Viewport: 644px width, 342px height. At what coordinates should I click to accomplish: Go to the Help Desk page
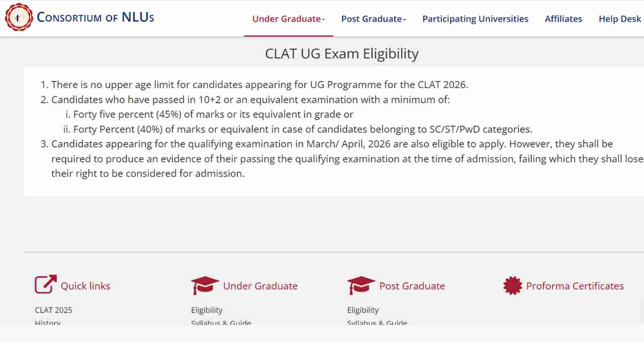[620, 19]
